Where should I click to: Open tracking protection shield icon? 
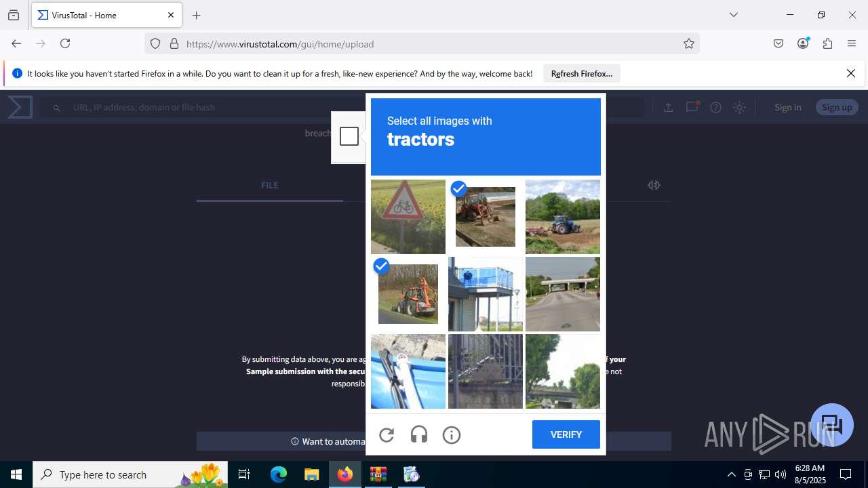pos(155,43)
